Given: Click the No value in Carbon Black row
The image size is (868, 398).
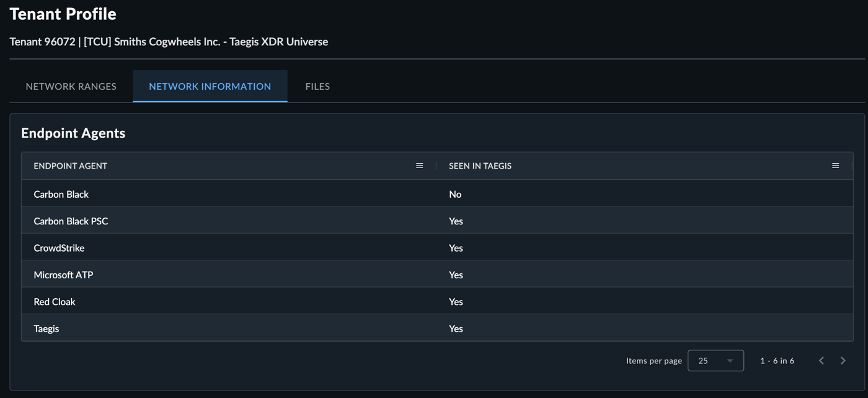Looking at the screenshot, I should coord(455,194).
